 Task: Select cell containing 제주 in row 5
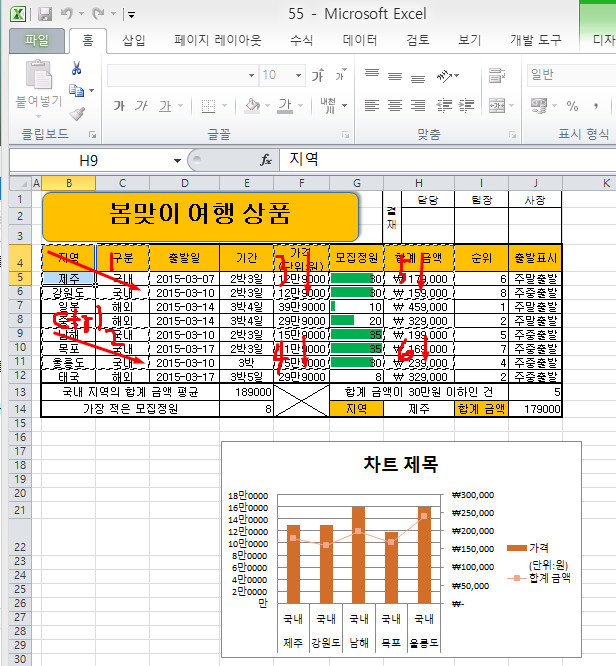pos(68,279)
